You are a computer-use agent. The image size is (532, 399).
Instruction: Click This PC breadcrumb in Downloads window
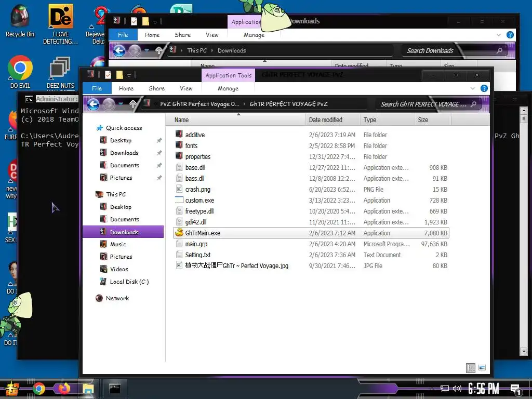click(x=197, y=50)
